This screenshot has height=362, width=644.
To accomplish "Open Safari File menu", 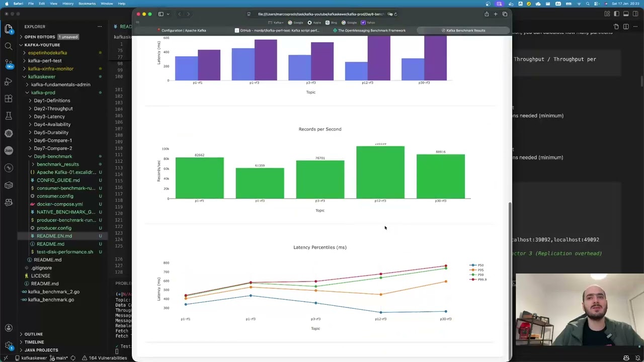I will coord(31,4).
